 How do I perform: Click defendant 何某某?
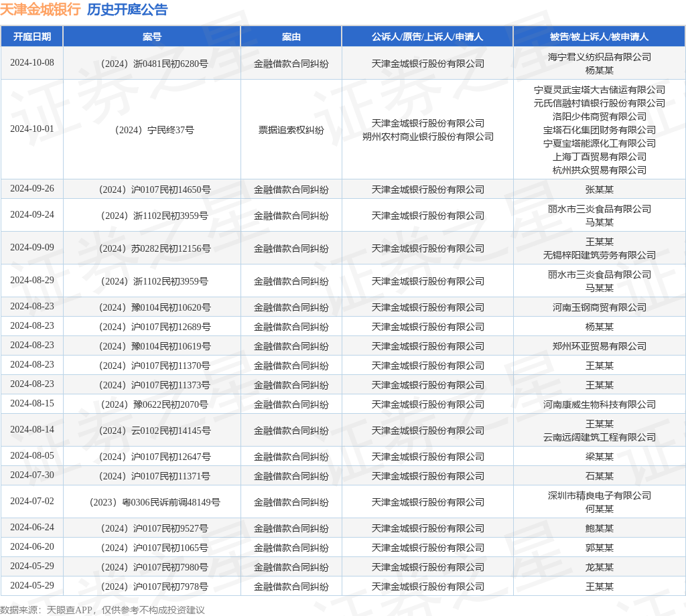[x=600, y=510]
